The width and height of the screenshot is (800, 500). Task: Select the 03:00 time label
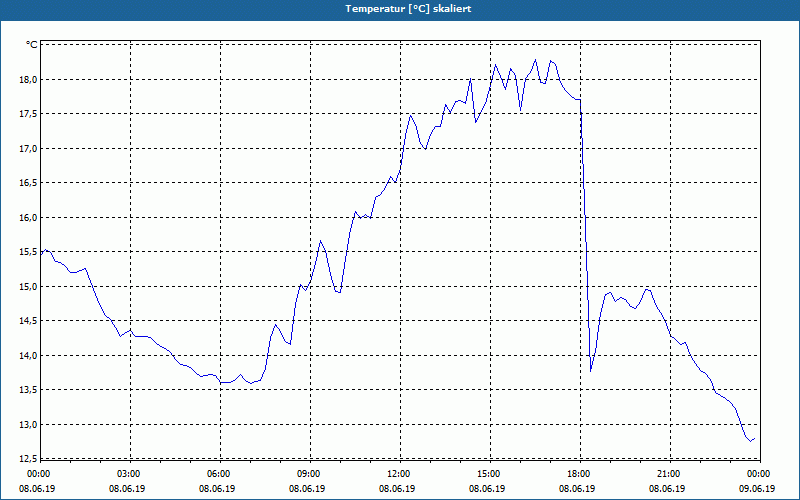click(x=130, y=474)
